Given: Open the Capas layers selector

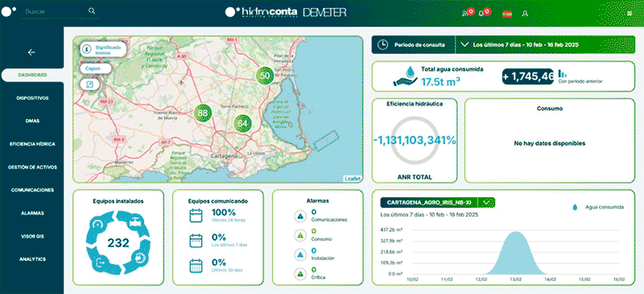Looking at the screenshot, I should 95,68.
